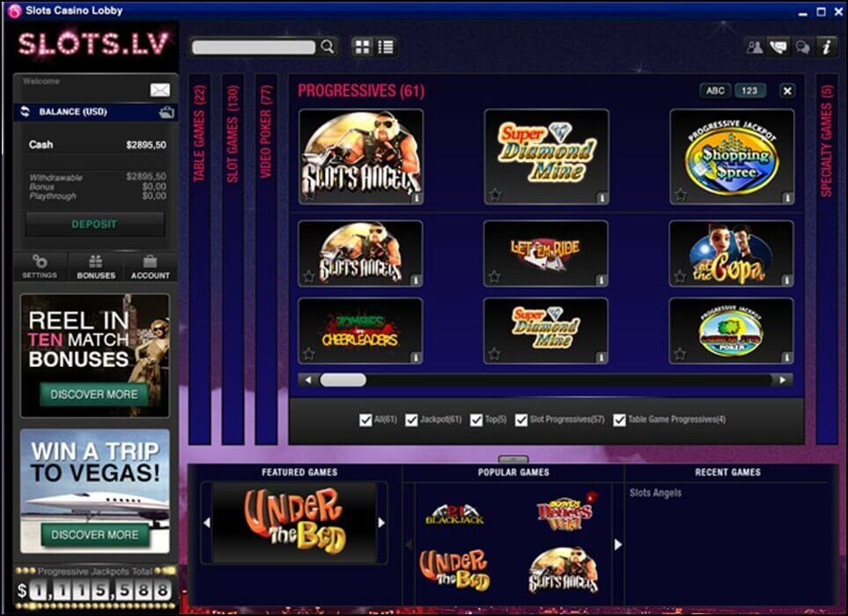Open the Welcome mail envelope icon
The height and width of the screenshot is (616, 848).
[x=159, y=90]
